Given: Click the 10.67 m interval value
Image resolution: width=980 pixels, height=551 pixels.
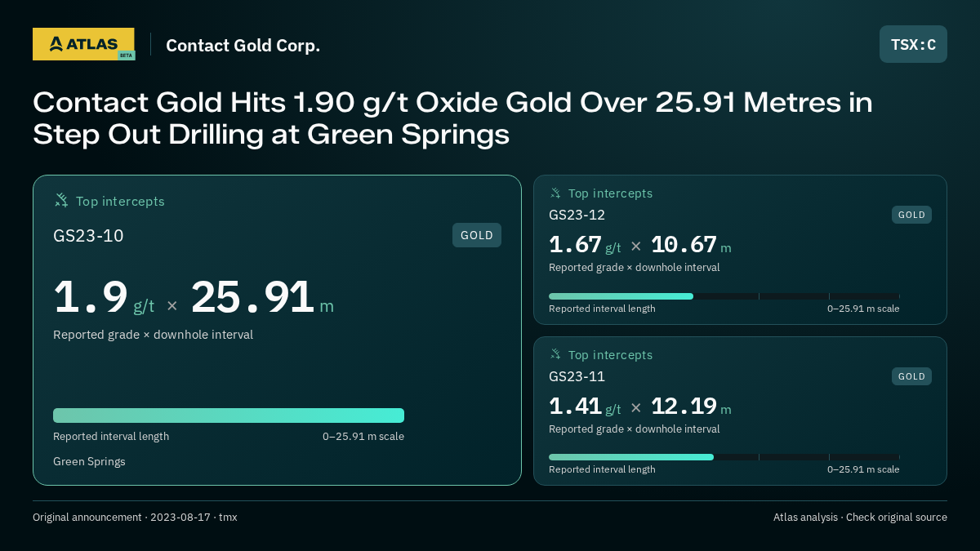Looking at the screenshot, I should coord(691,245).
